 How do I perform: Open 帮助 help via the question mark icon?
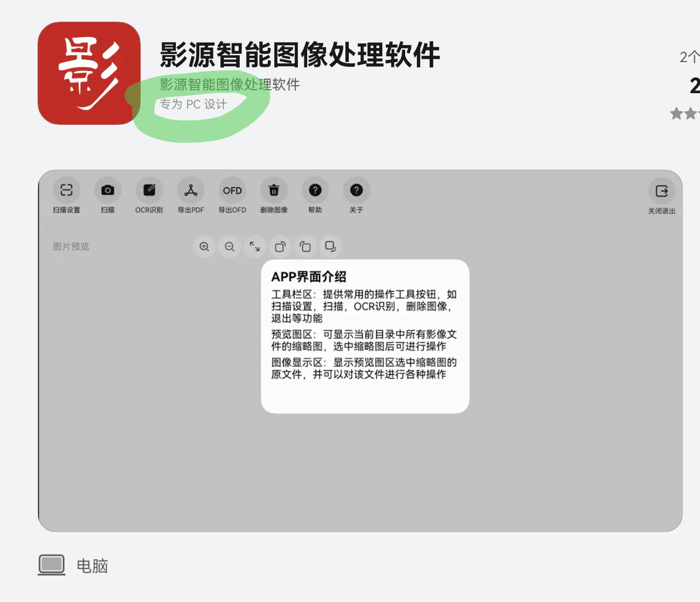pos(315,190)
